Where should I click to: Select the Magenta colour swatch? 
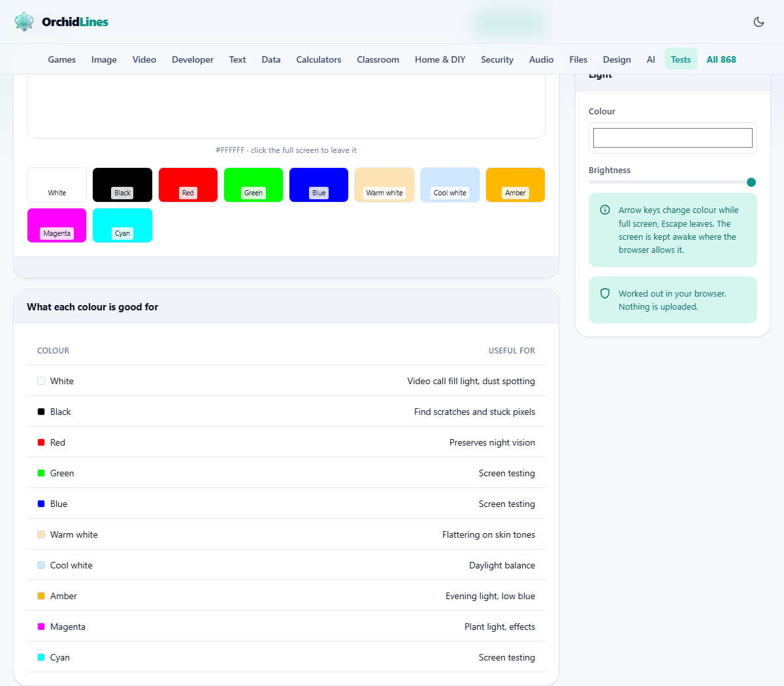click(57, 225)
